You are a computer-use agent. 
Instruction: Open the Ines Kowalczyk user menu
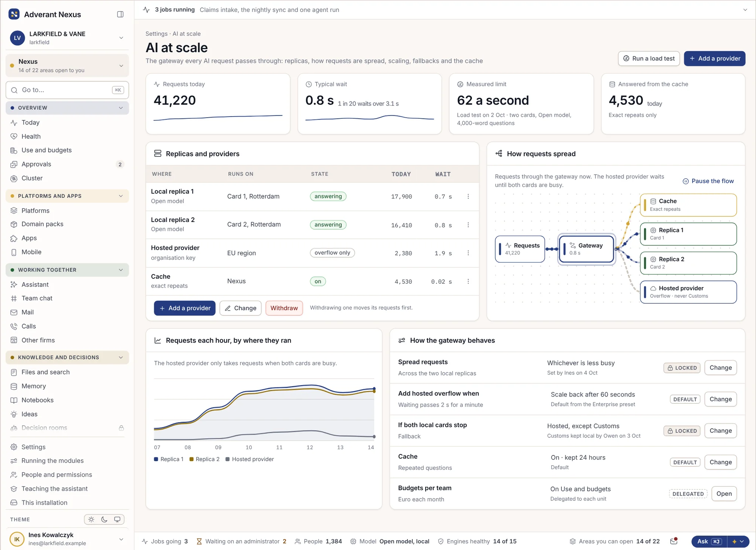tap(67, 539)
